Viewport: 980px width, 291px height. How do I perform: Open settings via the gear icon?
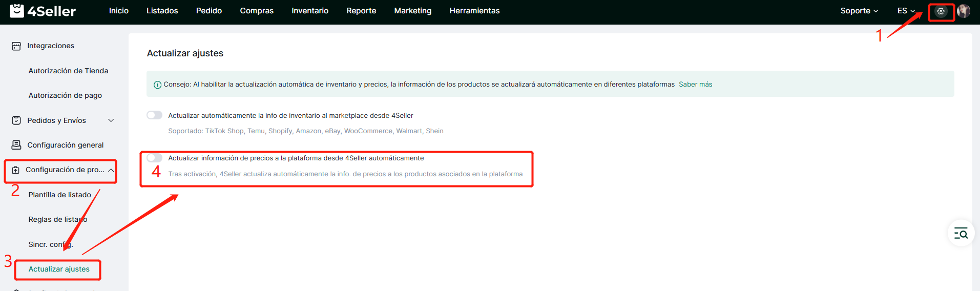(x=941, y=11)
